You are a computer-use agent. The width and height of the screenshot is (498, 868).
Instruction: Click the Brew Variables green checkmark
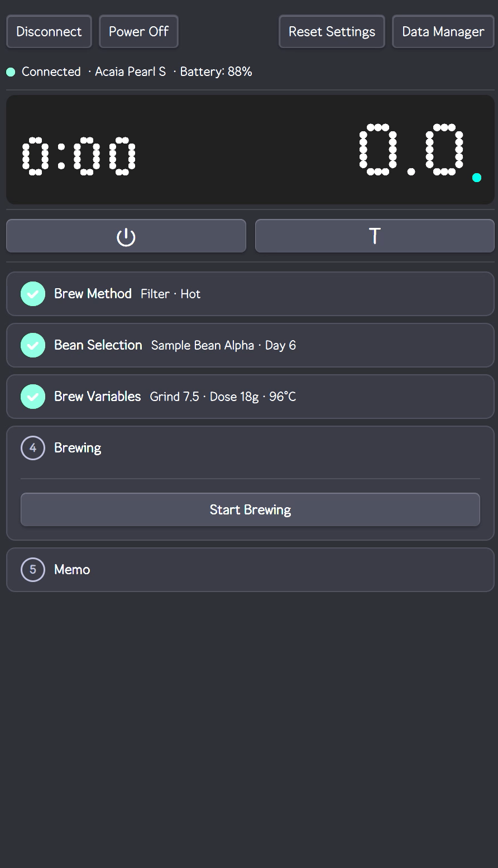point(33,397)
